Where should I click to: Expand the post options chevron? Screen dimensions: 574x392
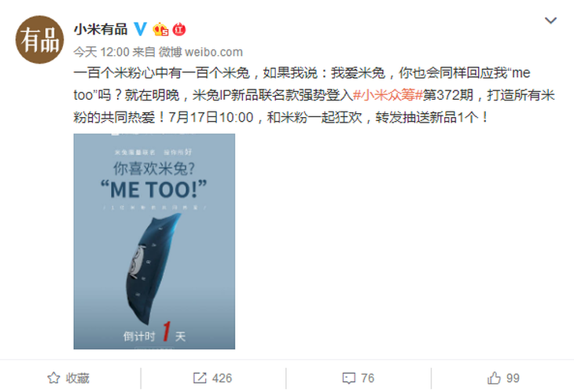[x=550, y=20]
